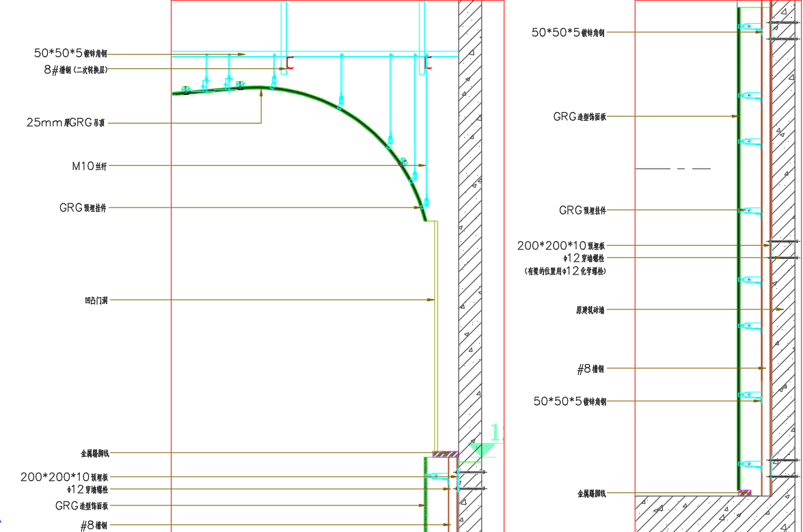803x532 pixels.
Task: Click the right detail's "GRG造型饰面板" label
Action: click(x=580, y=117)
